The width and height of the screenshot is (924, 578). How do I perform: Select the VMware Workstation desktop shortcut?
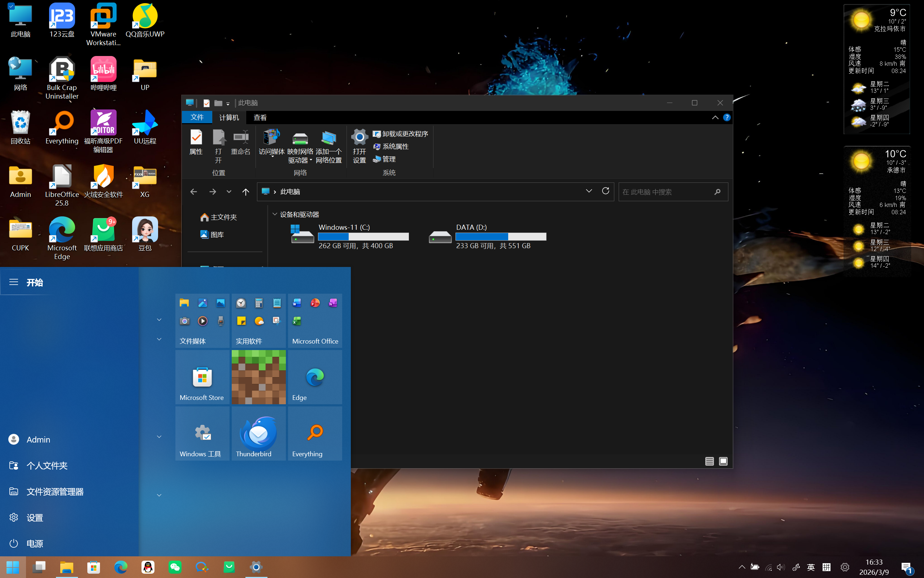point(103,25)
